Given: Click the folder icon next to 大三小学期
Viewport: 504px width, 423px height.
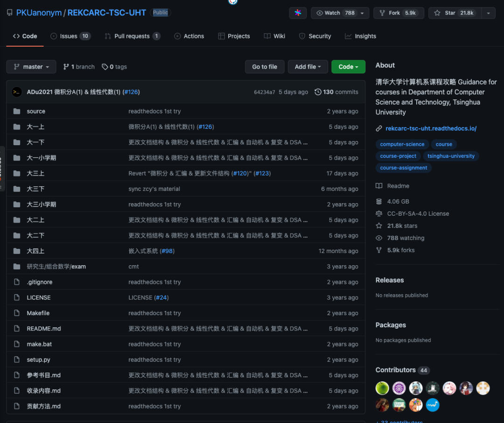Looking at the screenshot, I should point(17,204).
